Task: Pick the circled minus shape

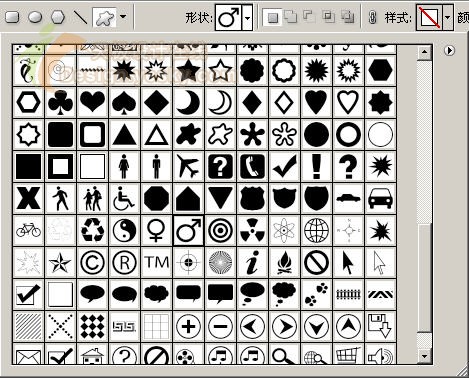Action: pos(220,326)
